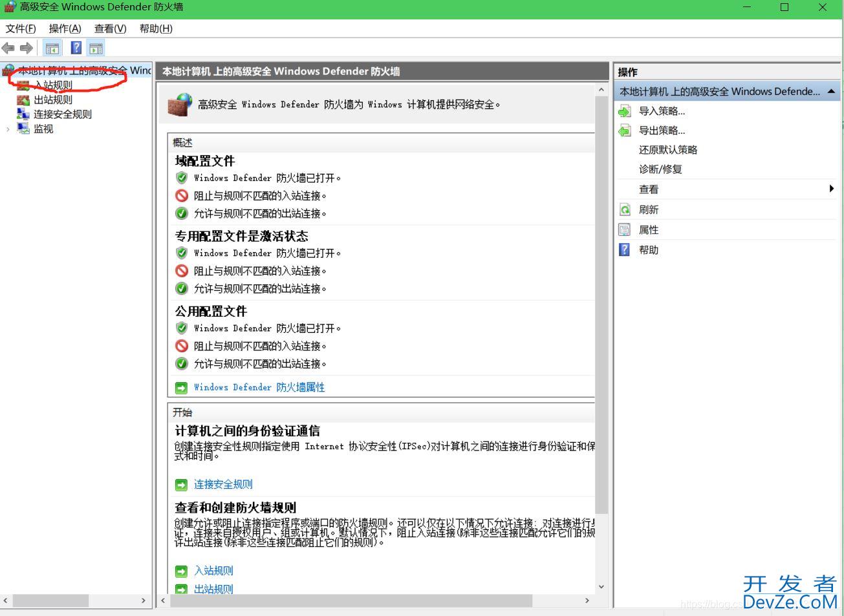Click the green shield icon under 专用配置文件
The image size is (844, 616).
pos(182,253)
